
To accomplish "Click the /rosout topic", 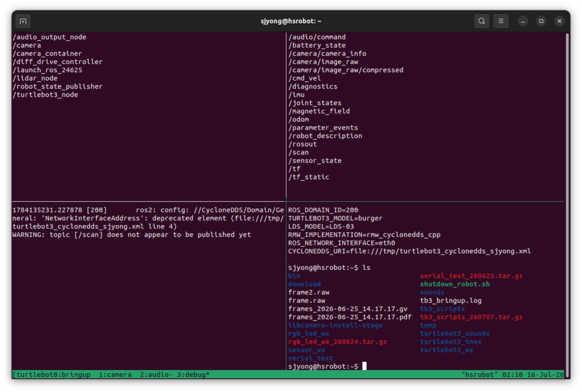I will pyautogui.click(x=302, y=144).
